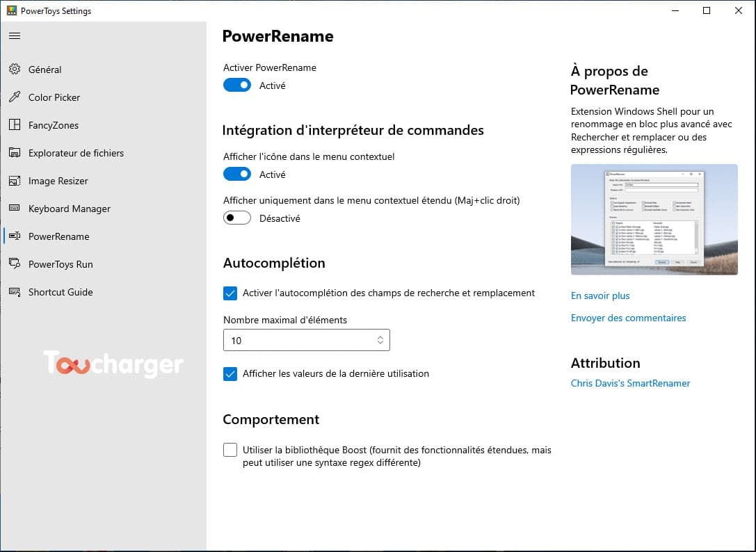Select FancyZones in the sidebar
The width and height of the screenshot is (756, 552).
(x=54, y=125)
